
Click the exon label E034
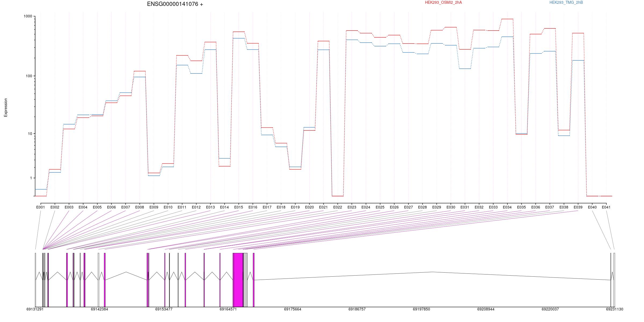point(507,207)
